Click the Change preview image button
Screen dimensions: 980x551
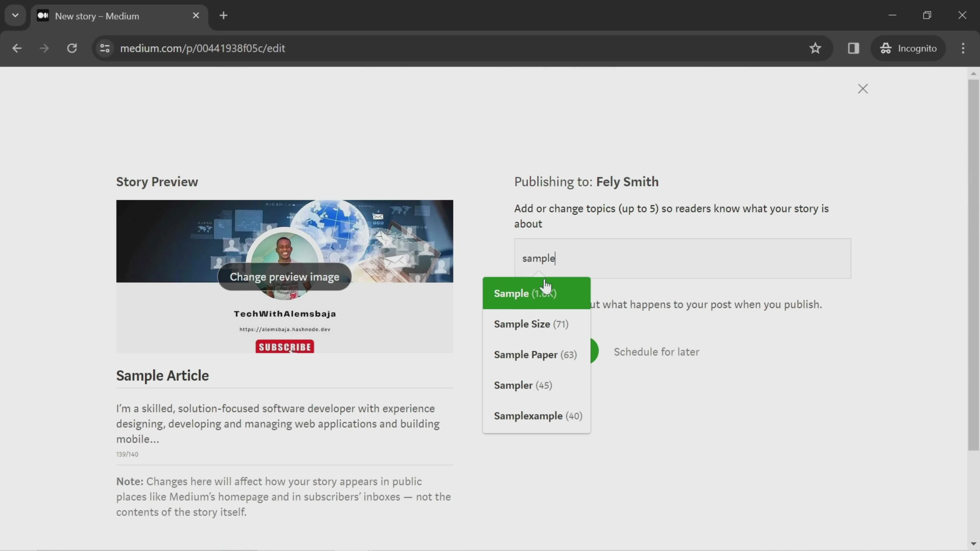[x=284, y=277]
